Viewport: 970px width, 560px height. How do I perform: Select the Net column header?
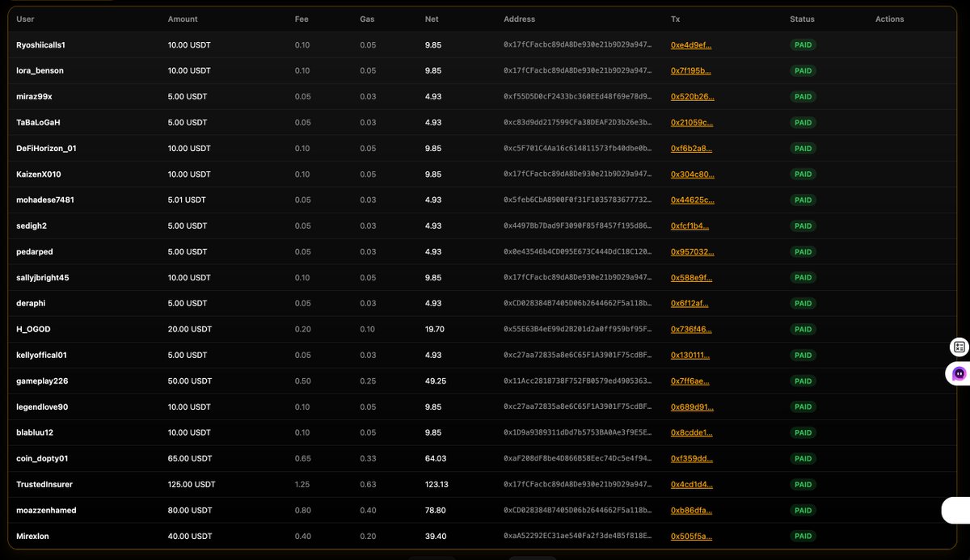click(x=432, y=19)
